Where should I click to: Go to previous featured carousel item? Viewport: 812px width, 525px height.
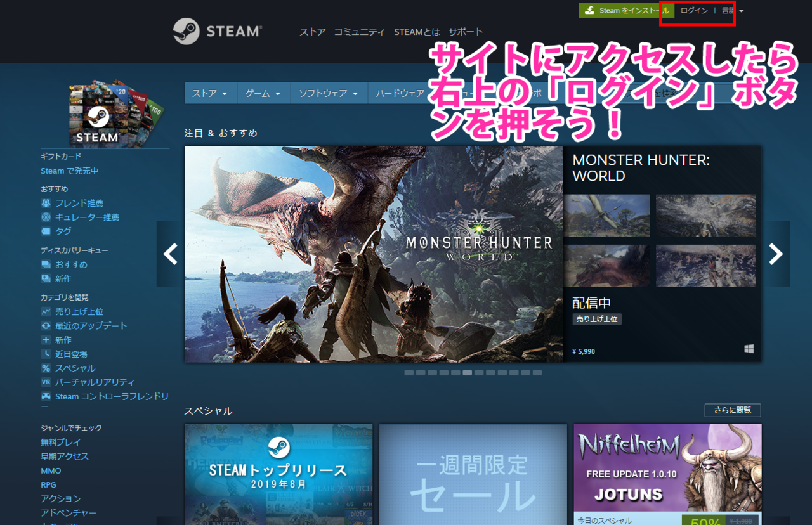[x=170, y=254]
